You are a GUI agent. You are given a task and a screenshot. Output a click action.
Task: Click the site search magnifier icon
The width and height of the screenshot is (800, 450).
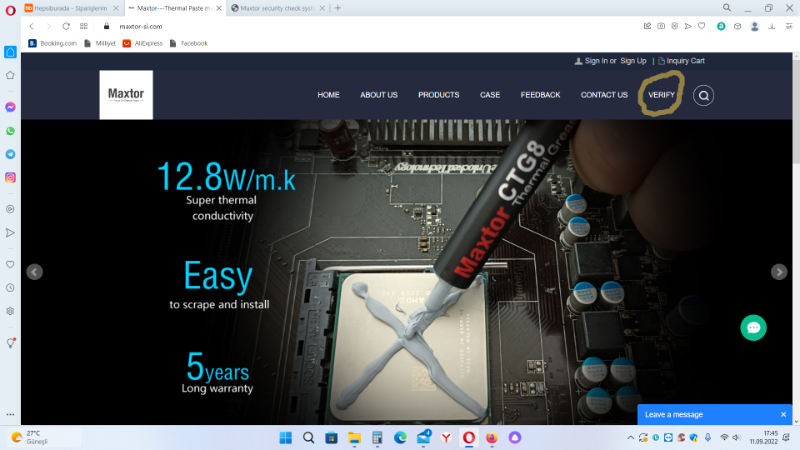tap(703, 95)
